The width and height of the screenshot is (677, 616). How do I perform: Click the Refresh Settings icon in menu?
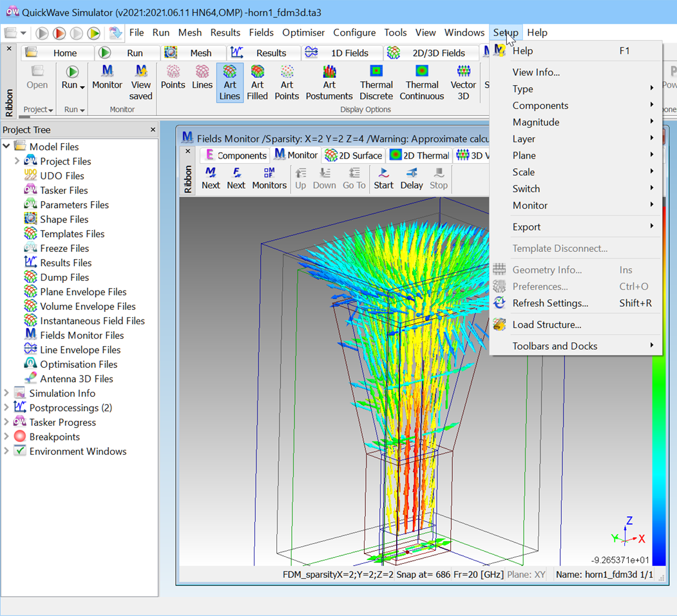click(500, 303)
